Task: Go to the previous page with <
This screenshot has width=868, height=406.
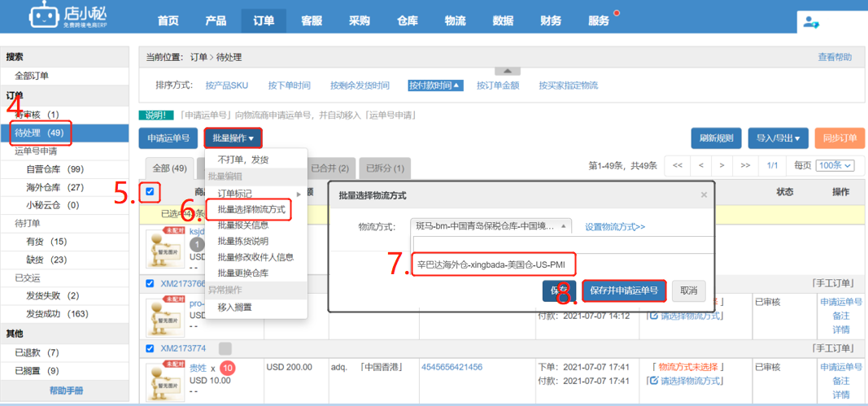Action: point(700,166)
